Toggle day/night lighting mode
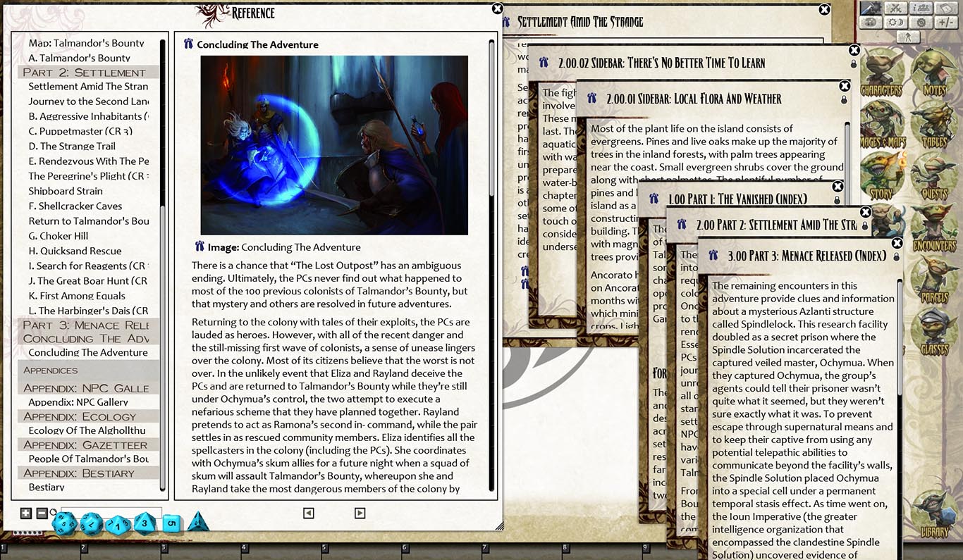 click(x=896, y=22)
